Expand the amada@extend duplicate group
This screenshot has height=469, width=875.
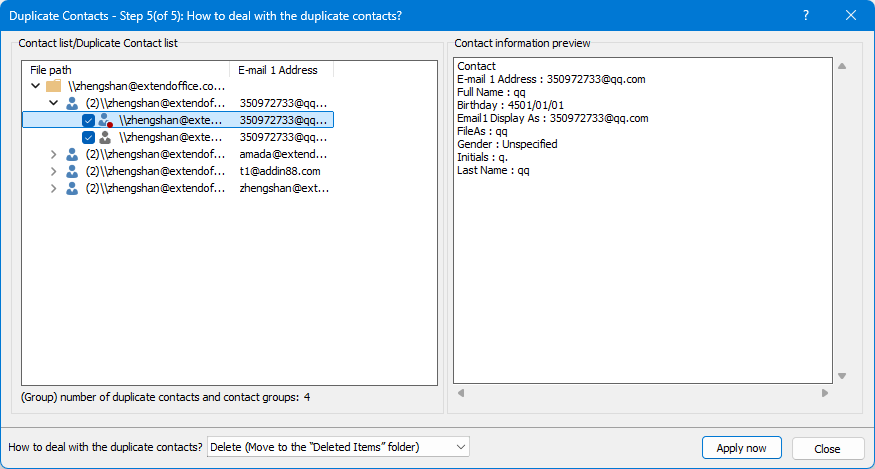54,154
